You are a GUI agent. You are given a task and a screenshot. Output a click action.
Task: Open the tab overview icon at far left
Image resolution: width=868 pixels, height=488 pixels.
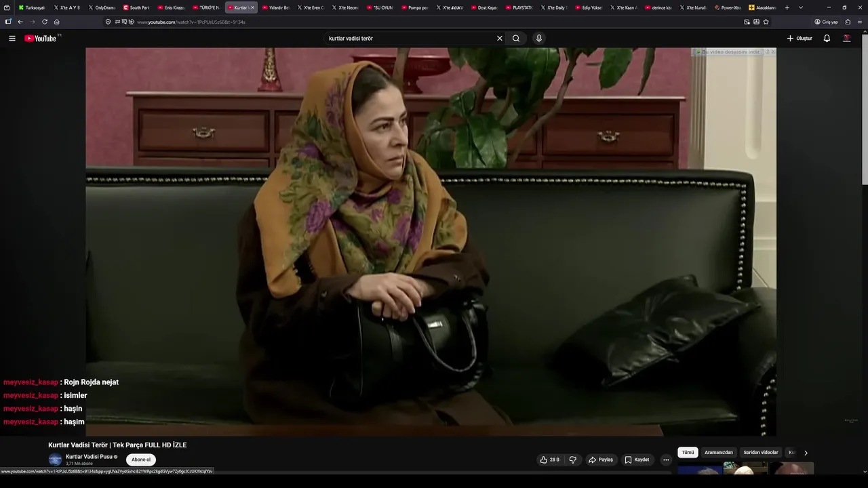point(7,7)
